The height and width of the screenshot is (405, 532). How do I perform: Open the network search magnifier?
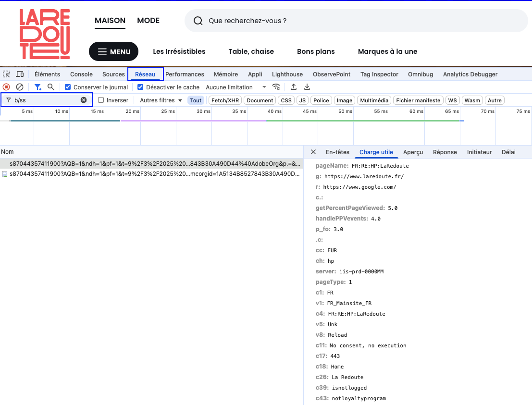pos(50,87)
